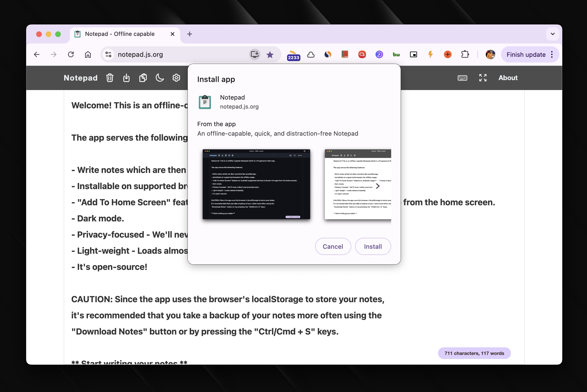The width and height of the screenshot is (587, 392).
Task: Open the site information icon beside the URL
Action: (108, 54)
